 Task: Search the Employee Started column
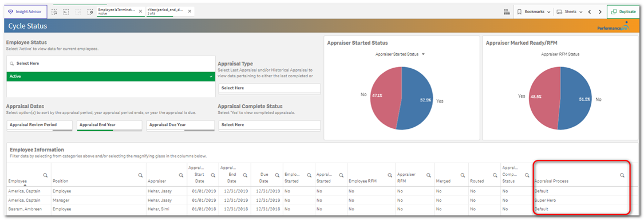(309, 175)
